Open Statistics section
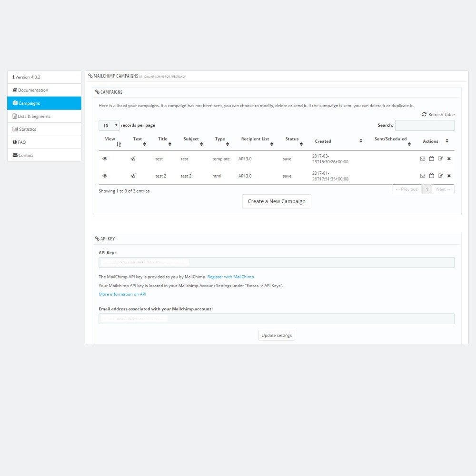This screenshot has height=476, width=476. coord(44,129)
